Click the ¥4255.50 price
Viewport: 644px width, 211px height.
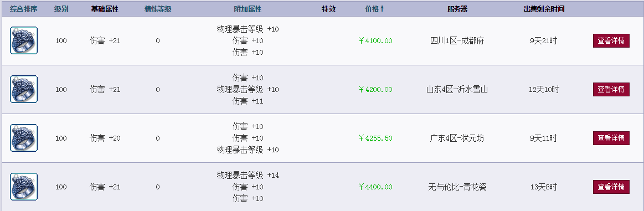click(375, 138)
